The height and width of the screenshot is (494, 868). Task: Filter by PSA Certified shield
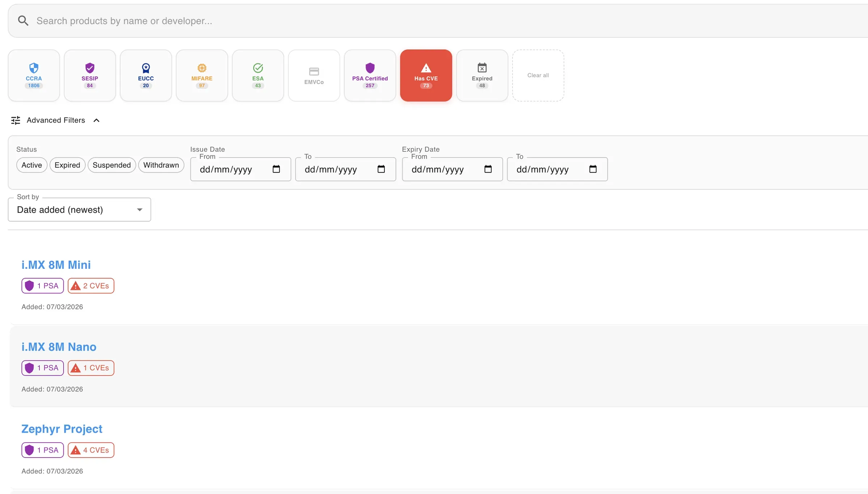(x=370, y=75)
